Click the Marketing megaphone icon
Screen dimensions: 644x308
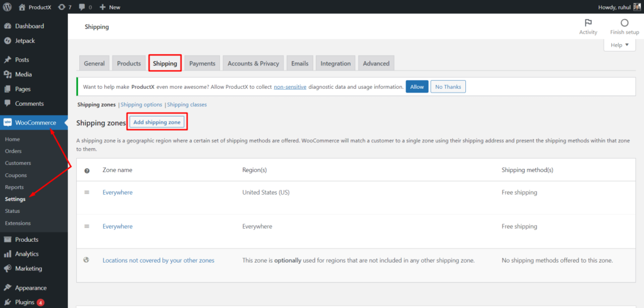[8, 268]
